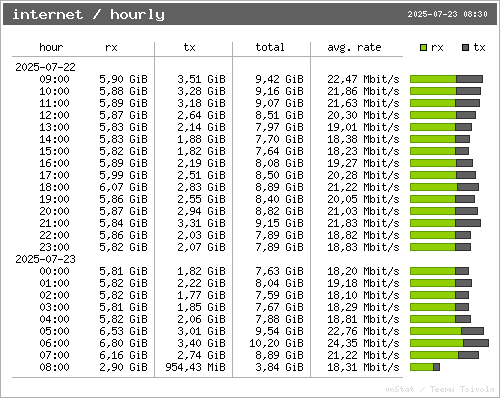Click the date label 2025-07-23
This screenshot has height=398, width=500.
click(45, 259)
